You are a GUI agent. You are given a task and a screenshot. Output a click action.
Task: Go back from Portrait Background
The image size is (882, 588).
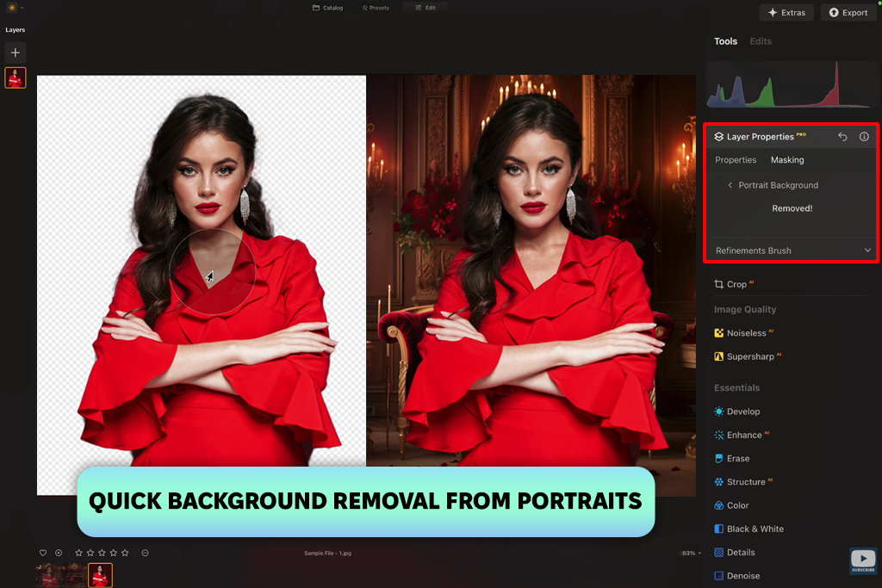[x=730, y=185]
